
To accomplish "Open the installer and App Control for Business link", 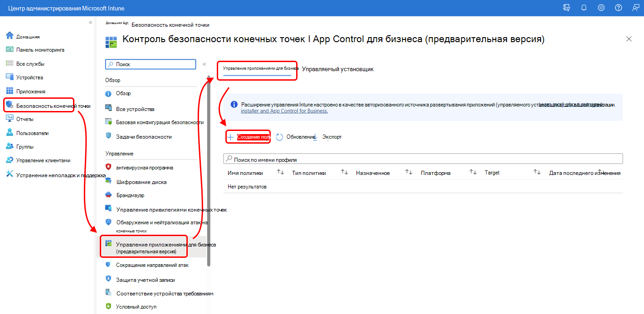I will (284, 111).
